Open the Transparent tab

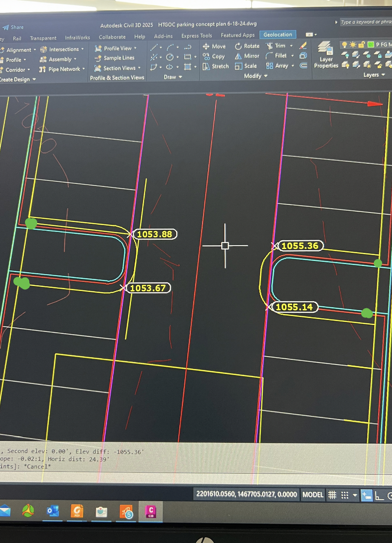point(43,38)
